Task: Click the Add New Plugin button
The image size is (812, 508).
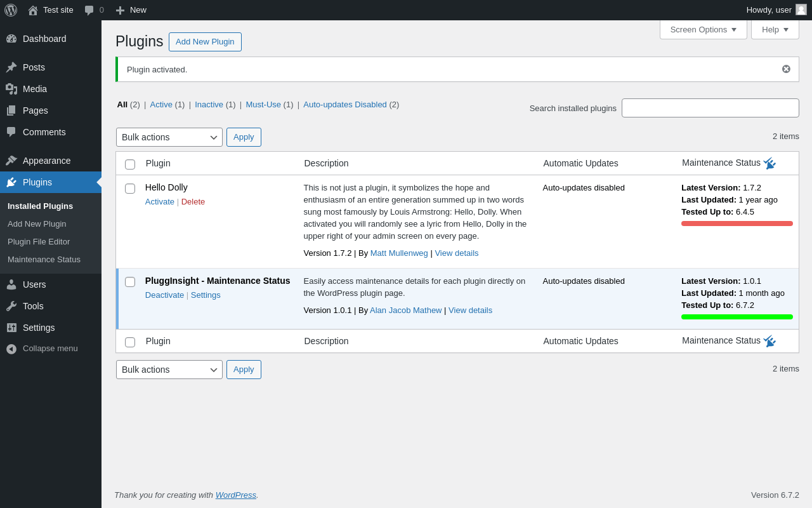Action: (x=205, y=42)
